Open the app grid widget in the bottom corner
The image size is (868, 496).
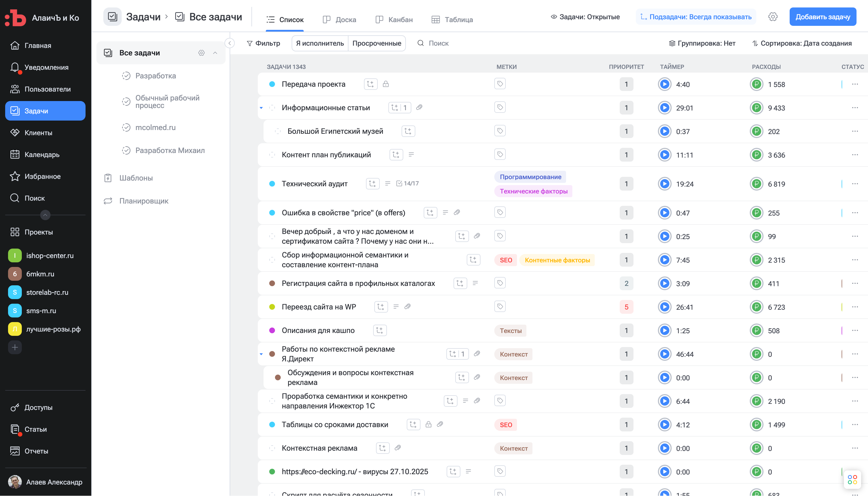pyautogui.click(x=852, y=480)
